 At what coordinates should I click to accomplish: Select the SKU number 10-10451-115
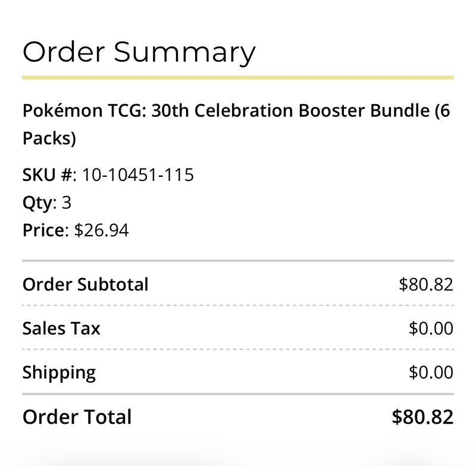point(138,175)
